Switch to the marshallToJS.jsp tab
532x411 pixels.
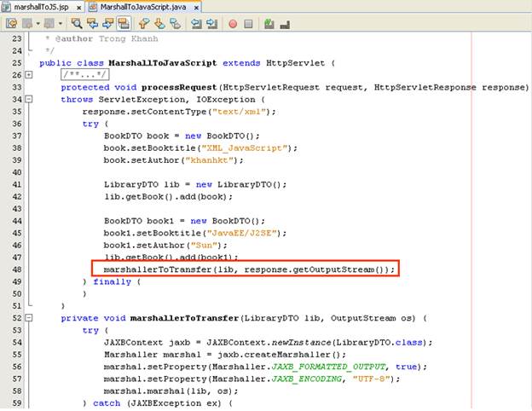(x=42, y=7)
